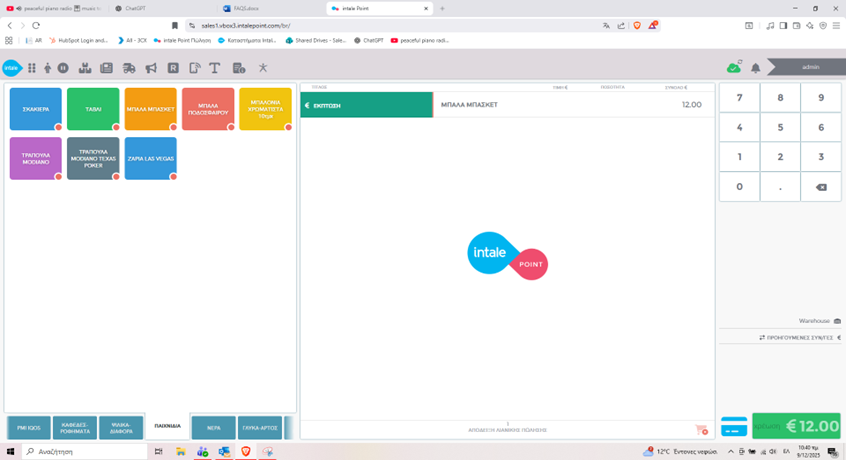The image size is (846, 460).
Task: Switch to the PMI IQOS category tab
Action: [x=29, y=428]
